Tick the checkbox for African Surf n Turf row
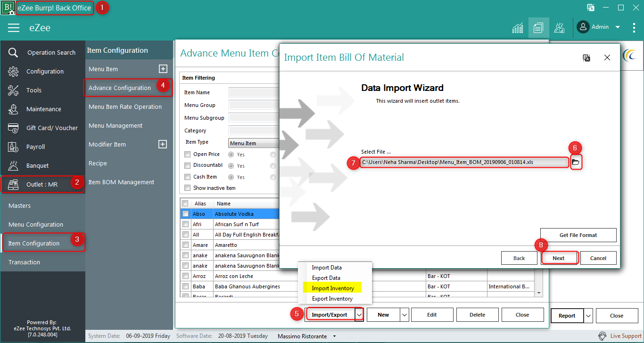Screen dimensions: 644x343 coord(185,224)
